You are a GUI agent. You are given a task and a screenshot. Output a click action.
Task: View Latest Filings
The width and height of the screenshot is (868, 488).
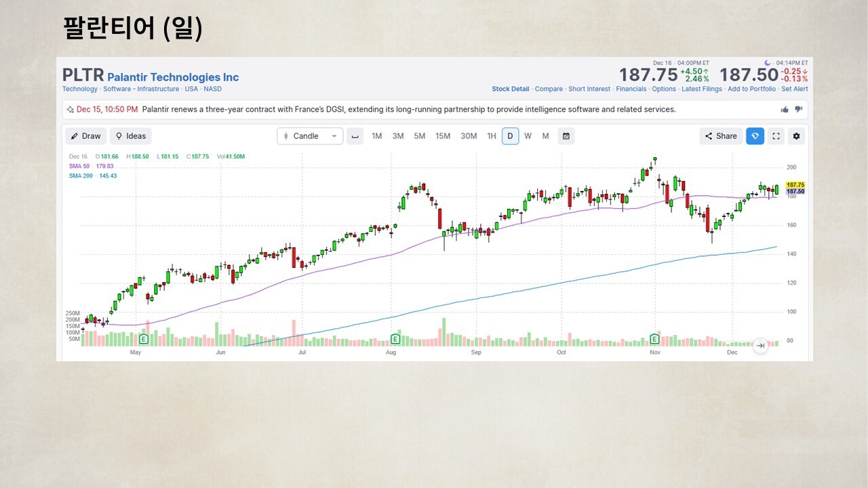(702, 89)
